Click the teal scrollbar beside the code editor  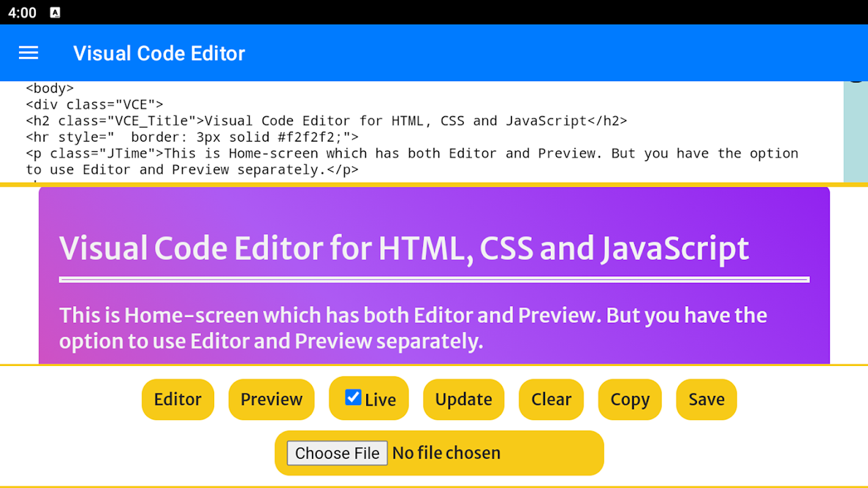click(855, 132)
